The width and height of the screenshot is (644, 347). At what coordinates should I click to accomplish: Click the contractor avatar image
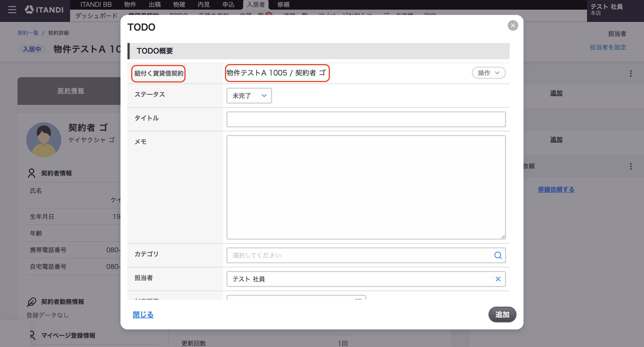(44, 140)
